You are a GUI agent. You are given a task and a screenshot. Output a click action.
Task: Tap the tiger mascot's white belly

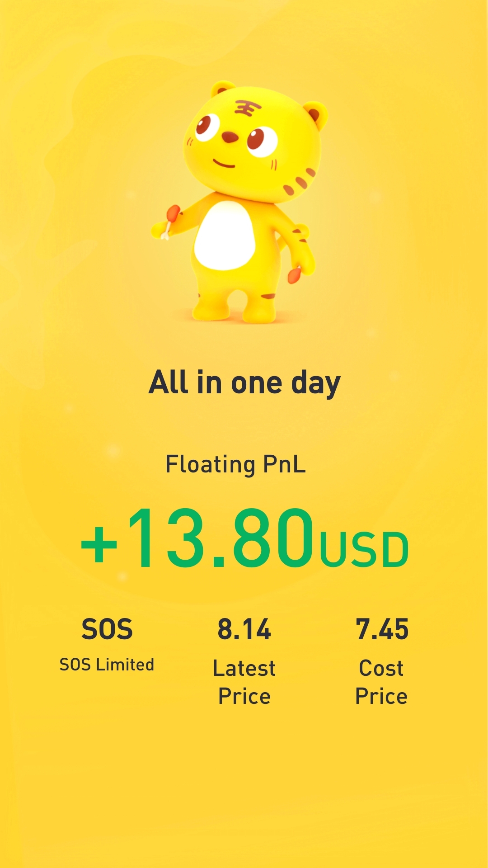pyautogui.click(x=225, y=236)
